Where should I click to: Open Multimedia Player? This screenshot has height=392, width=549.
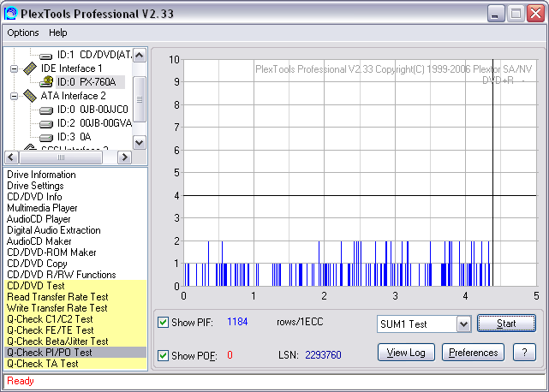point(42,208)
